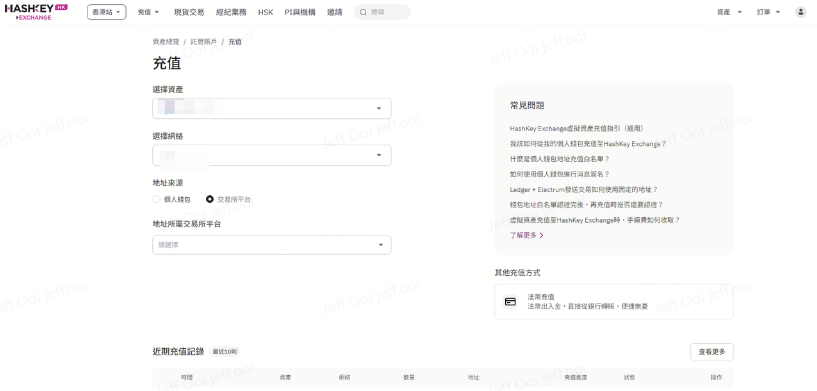Click the HashKey Exchange logo
The width and height of the screenshot is (817, 391).
coord(36,12)
